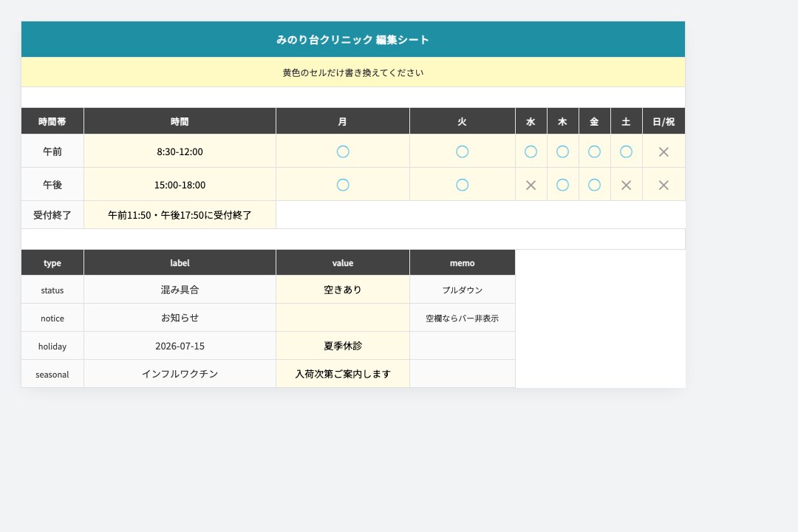
Task: Edit the 8:30-12:00 morning time cell
Action: [180, 151]
